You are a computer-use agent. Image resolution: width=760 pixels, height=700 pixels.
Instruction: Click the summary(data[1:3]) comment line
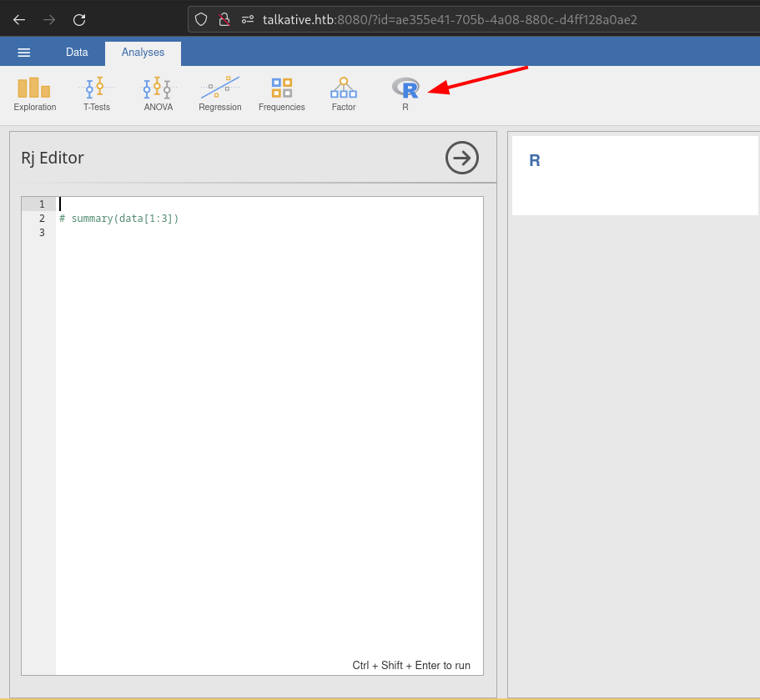coord(119,219)
